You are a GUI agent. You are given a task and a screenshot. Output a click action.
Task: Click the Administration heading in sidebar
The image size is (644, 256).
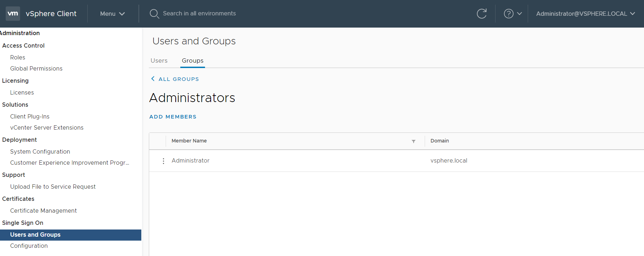20,33
